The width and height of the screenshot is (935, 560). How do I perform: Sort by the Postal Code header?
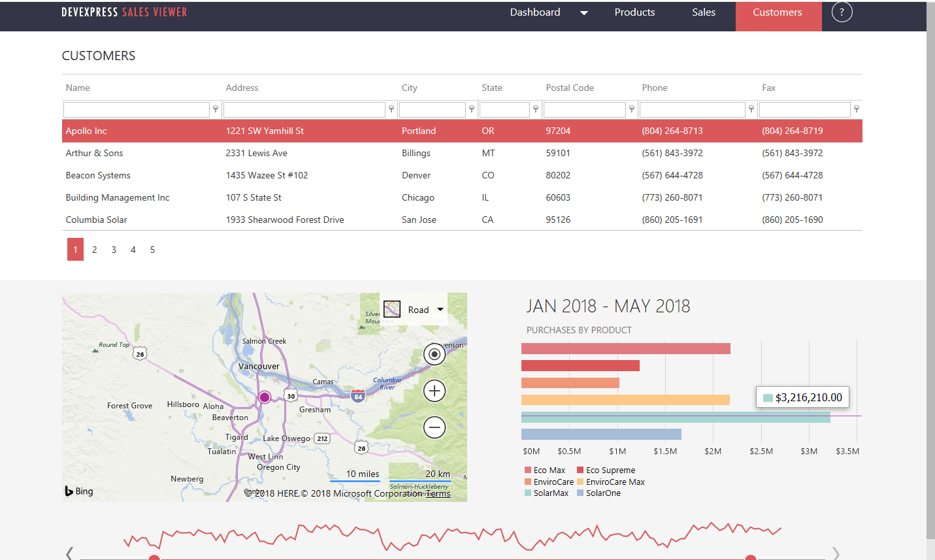click(x=570, y=88)
